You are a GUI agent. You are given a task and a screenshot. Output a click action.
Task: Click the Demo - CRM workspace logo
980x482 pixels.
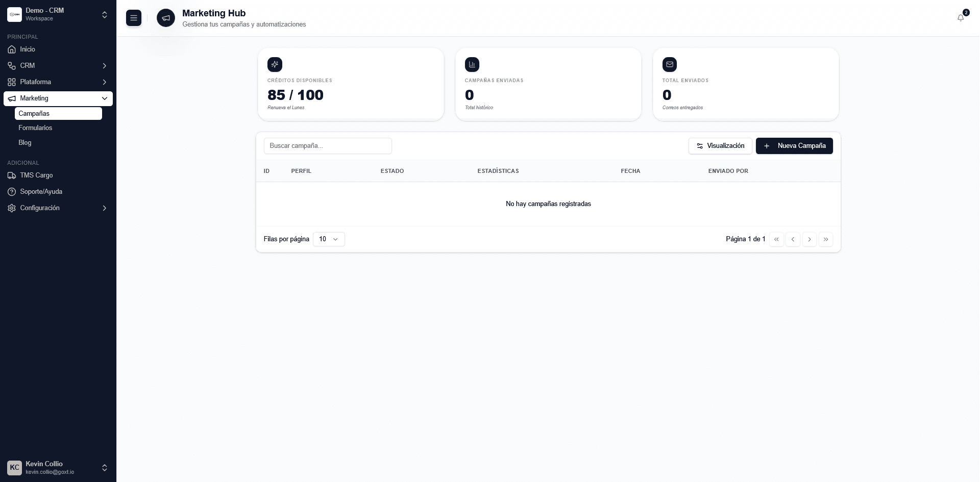(x=14, y=14)
